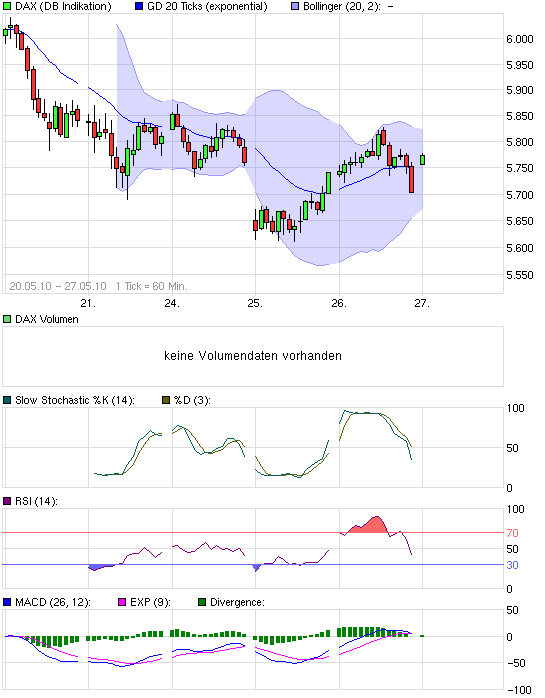Click the last green candlestick on the 27th
Viewport: 545px width, 698px height.
tap(423, 160)
